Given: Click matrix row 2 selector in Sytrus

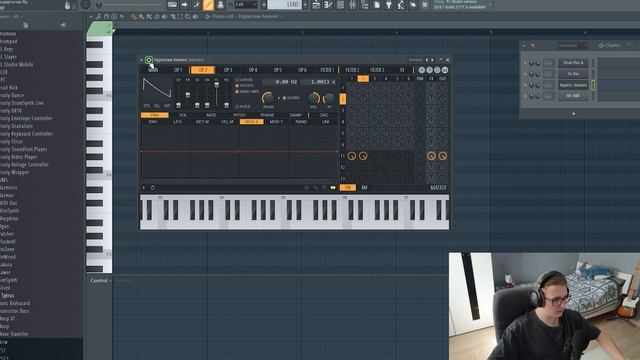Looking at the screenshot, I should (x=343, y=99).
